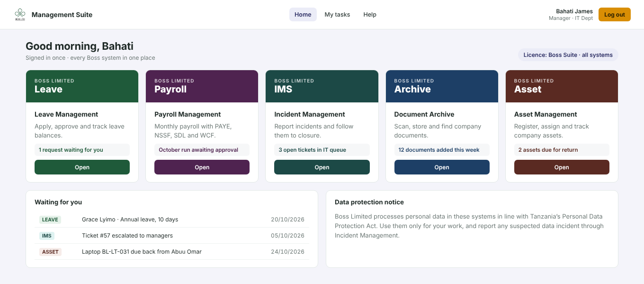Click the 'Good morning, Bahati' greeting
This screenshot has width=644, height=284.
tap(80, 46)
